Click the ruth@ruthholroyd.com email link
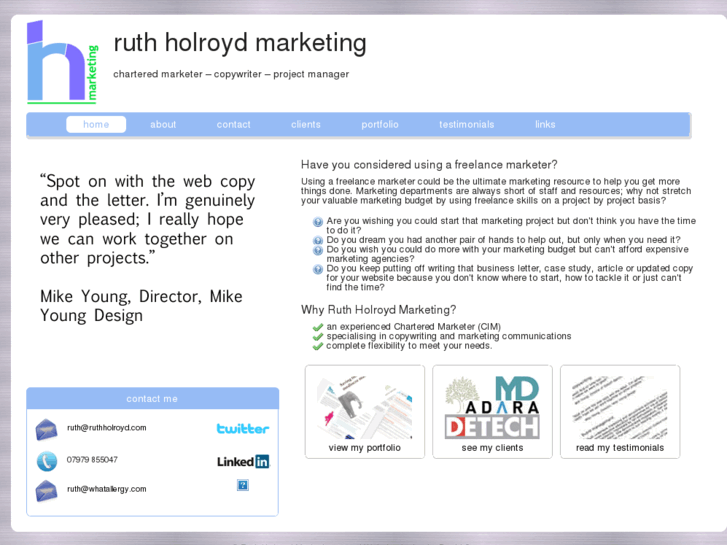The image size is (727, 545). (107, 428)
